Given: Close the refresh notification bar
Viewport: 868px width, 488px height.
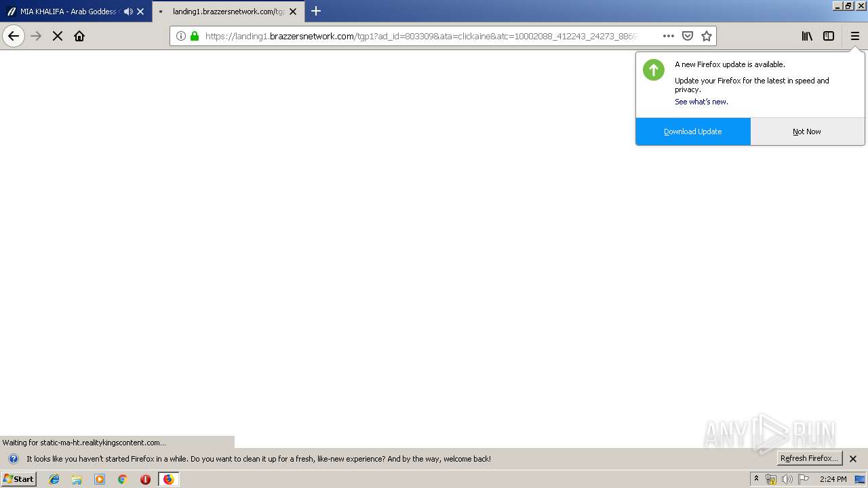Looking at the screenshot, I should pyautogui.click(x=853, y=459).
